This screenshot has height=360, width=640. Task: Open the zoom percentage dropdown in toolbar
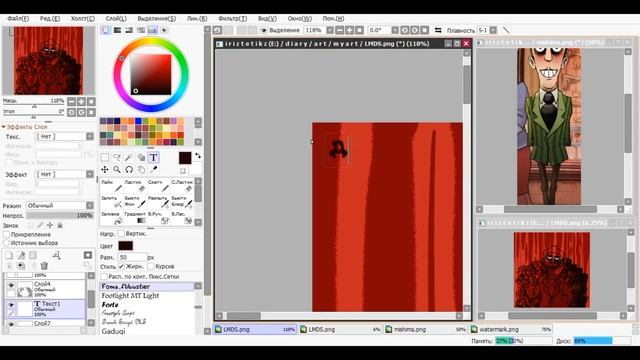[330, 30]
